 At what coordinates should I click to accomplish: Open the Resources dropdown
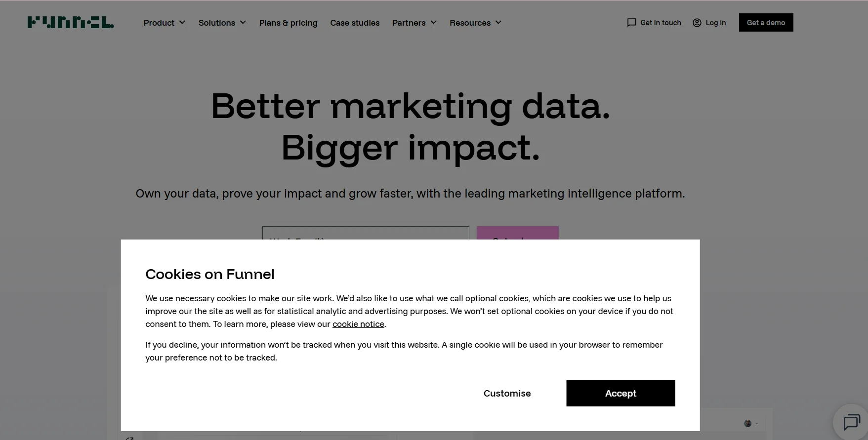point(475,22)
